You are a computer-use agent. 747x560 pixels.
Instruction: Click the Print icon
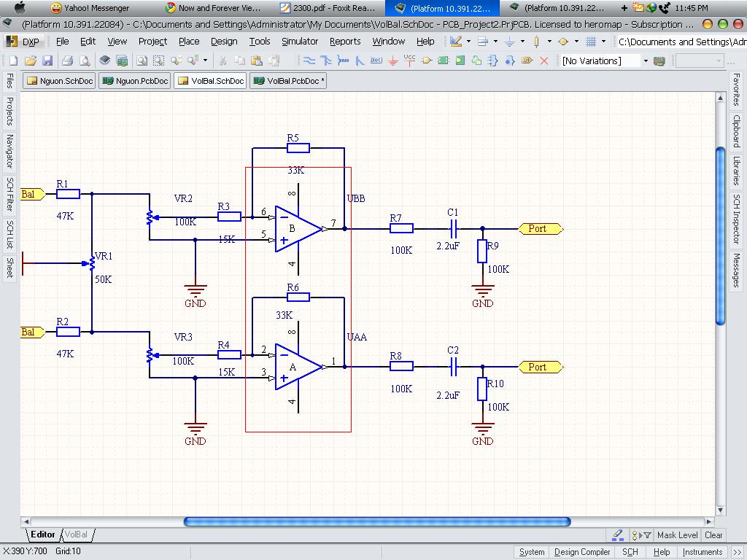(67, 61)
